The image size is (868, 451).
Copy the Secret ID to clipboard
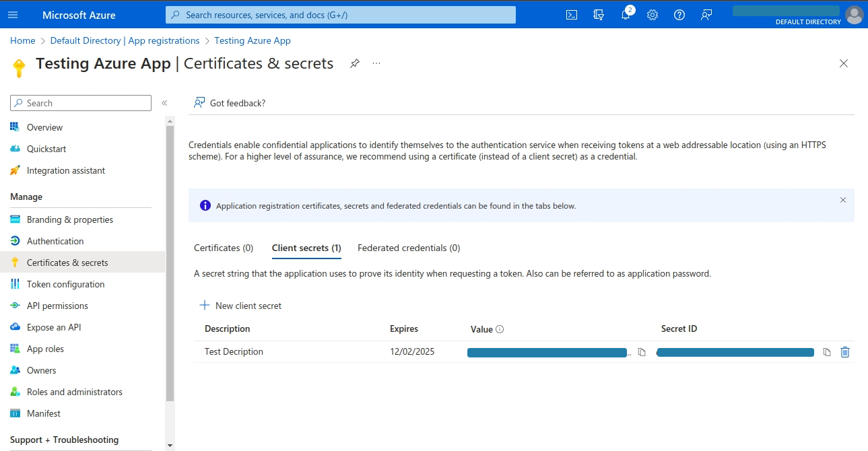click(827, 352)
